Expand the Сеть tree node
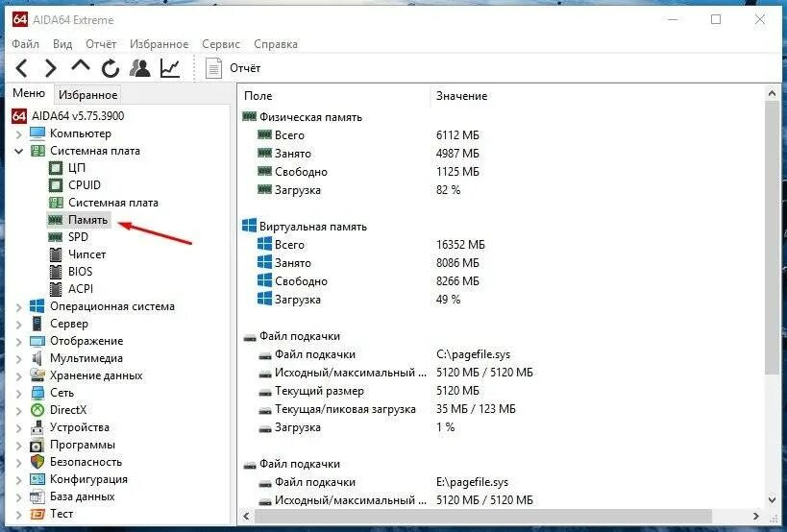 coord(18,393)
